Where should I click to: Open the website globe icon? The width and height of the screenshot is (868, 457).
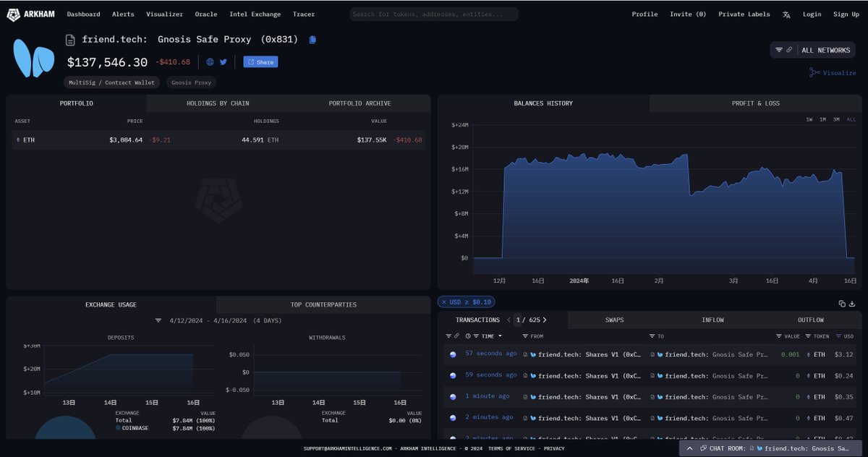210,62
